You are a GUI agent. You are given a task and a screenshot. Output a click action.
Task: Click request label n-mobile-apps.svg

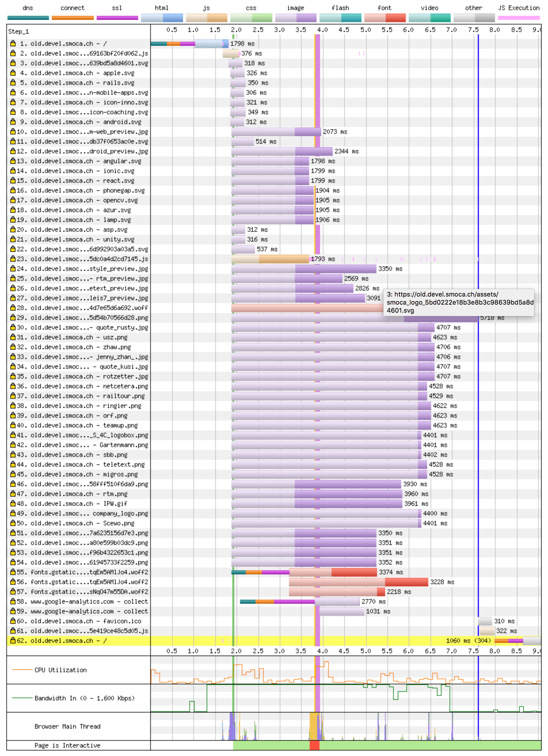point(89,92)
